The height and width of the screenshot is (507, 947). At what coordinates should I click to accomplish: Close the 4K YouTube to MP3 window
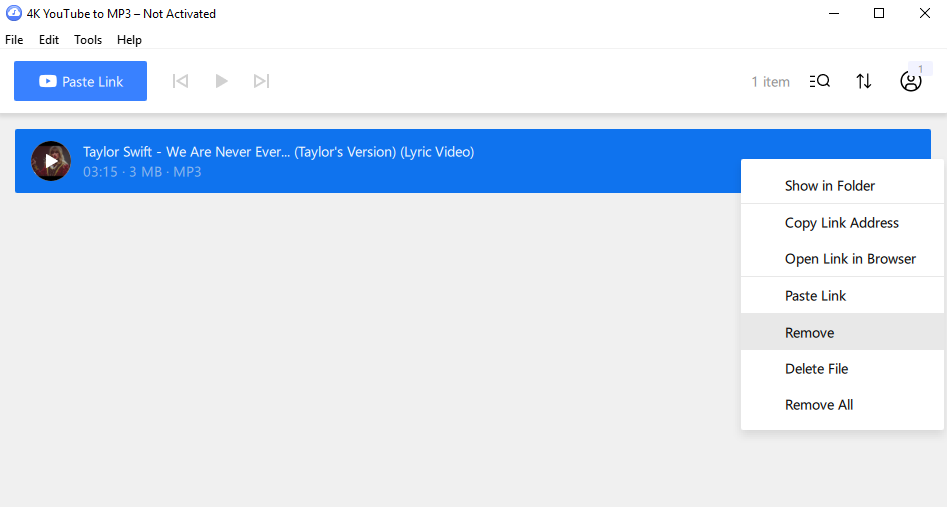click(x=925, y=13)
